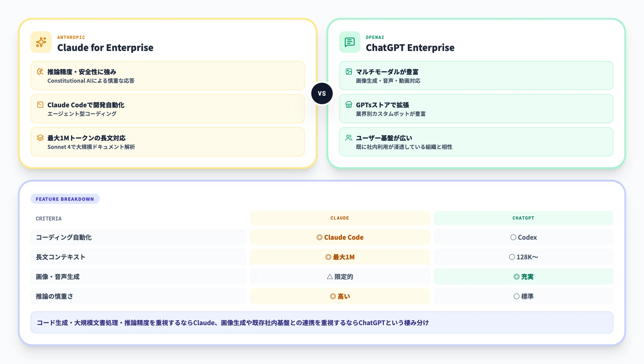The image size is (644, 364).
Task: Click the summary note starting コード生成・大規模文書処理
Action: [322, 322]
